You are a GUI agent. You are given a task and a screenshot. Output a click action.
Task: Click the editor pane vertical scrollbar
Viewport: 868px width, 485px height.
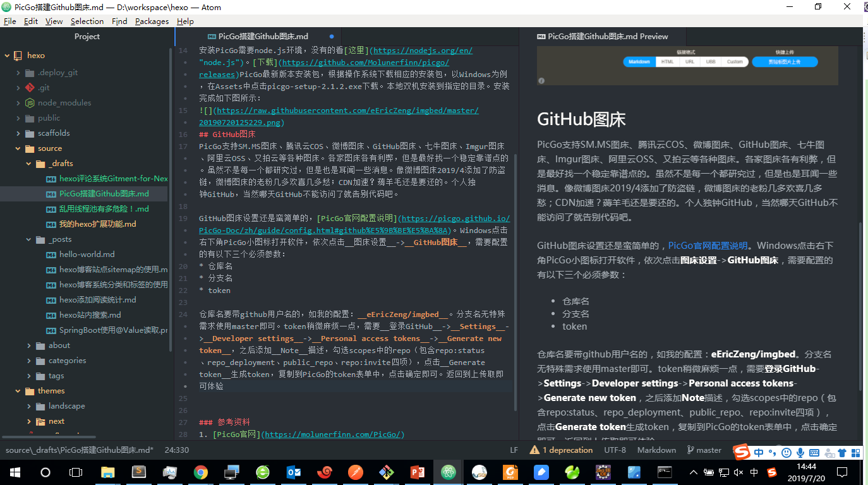pos(516,281)
